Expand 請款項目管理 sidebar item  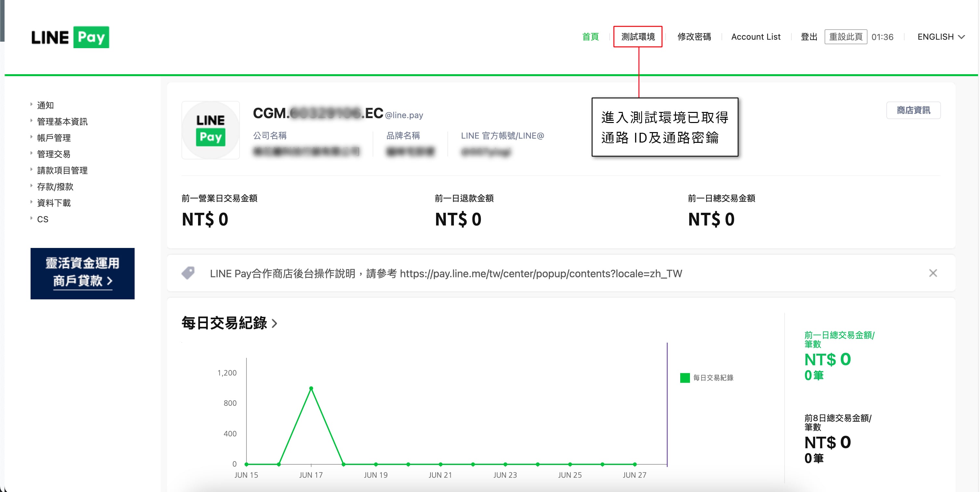click(62, 170)
